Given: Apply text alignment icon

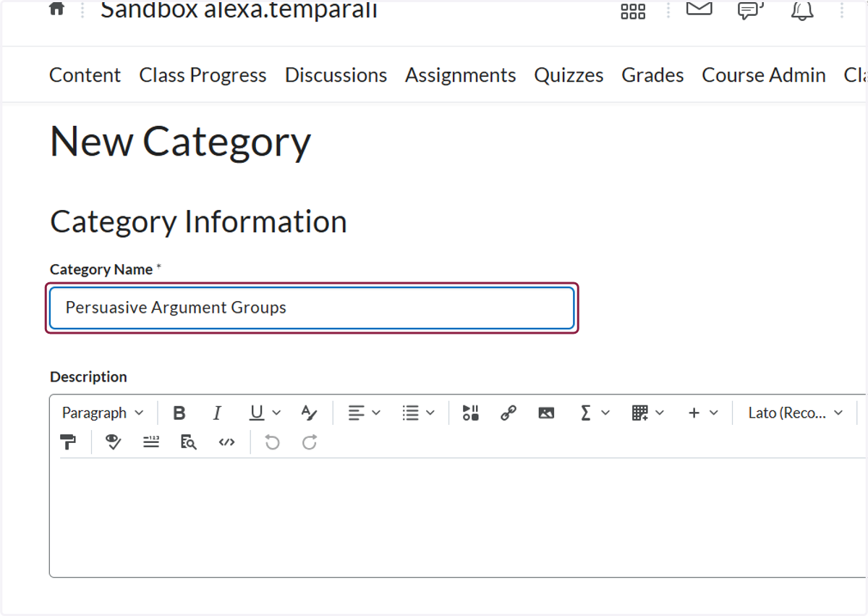Looking at the screenshot, I should pyautogui.click(x=356, y=413).
